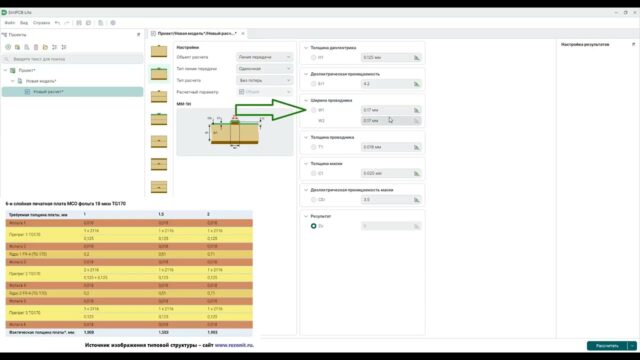The width and height of the screenshot is (640, 360).
Task: Select the highlighted second structure thumbnail
Action: (159, 74)
